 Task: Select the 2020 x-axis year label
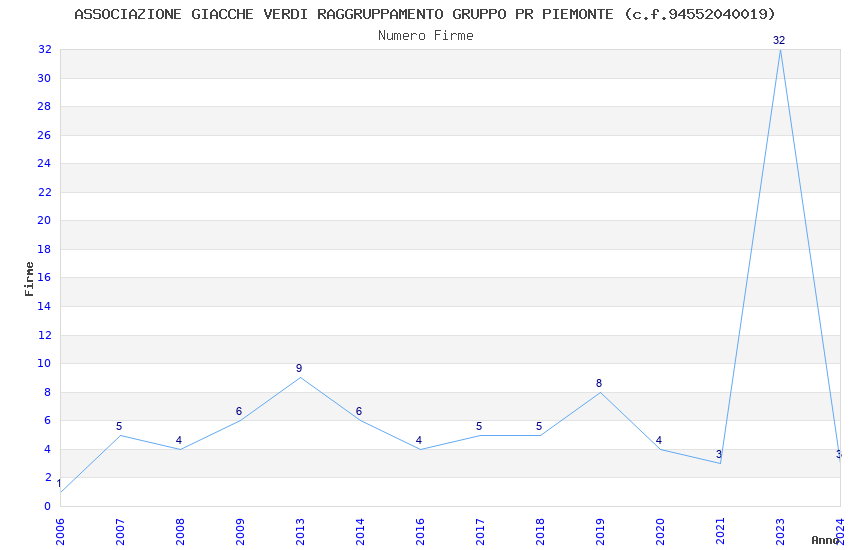pos(660,532)
